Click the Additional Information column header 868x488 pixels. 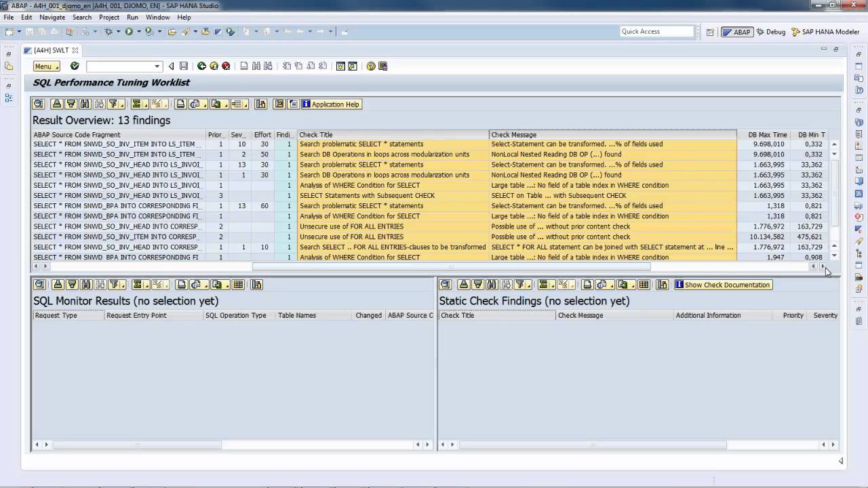tap(724, 315)
